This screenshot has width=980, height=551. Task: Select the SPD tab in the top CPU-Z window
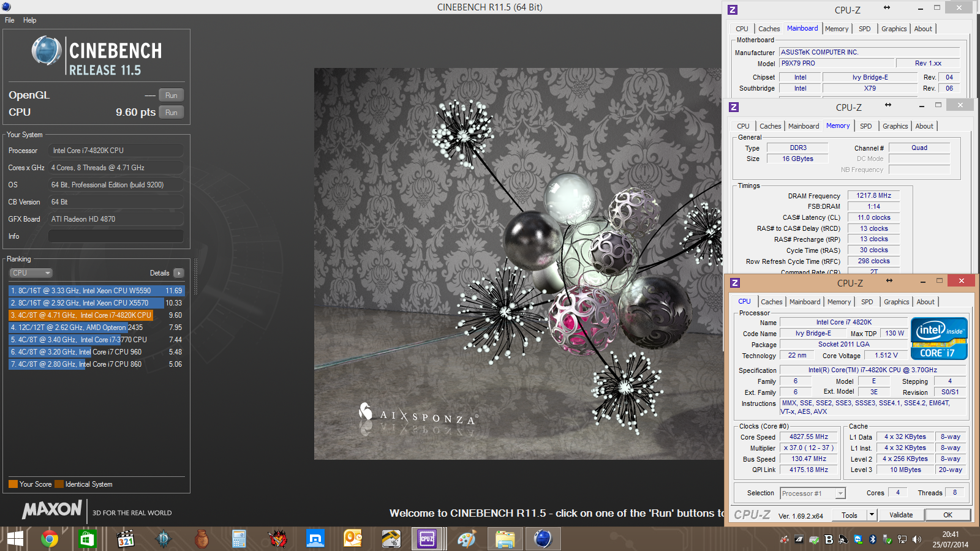point(865,29)
